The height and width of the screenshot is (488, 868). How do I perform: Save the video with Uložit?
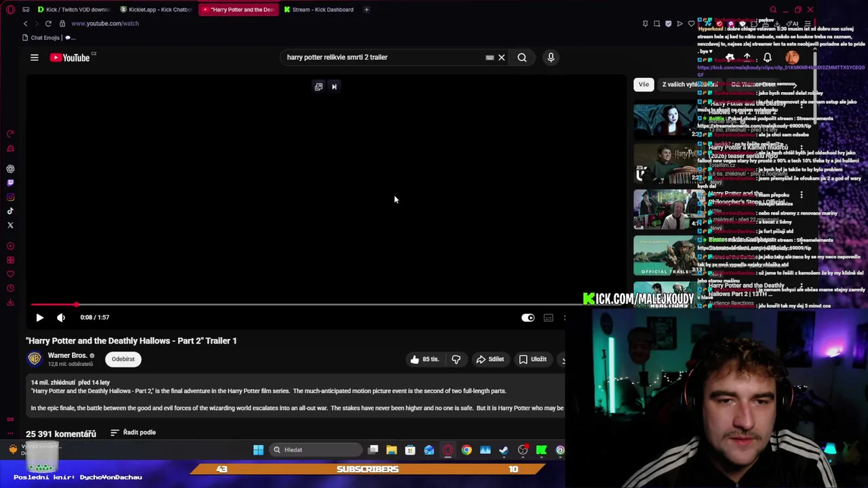(x=533, y=359)
